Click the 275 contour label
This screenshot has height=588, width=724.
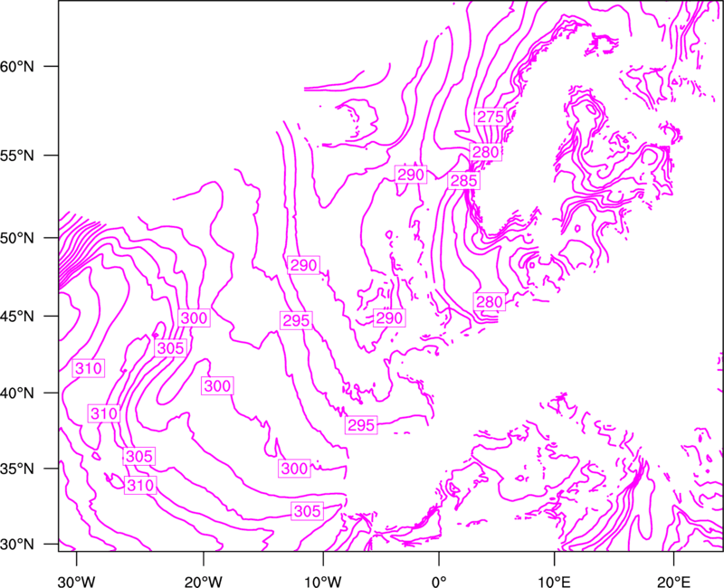(x=490, y=117)
